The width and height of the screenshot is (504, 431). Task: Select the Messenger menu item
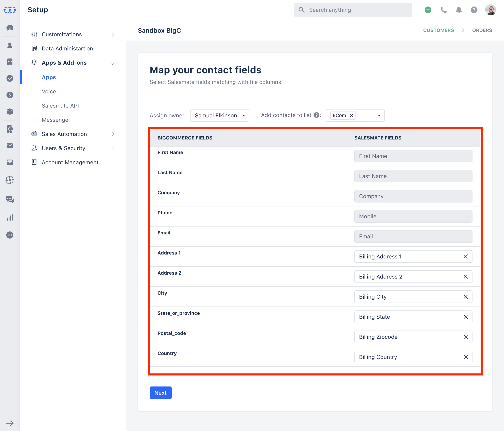point(56,120)
